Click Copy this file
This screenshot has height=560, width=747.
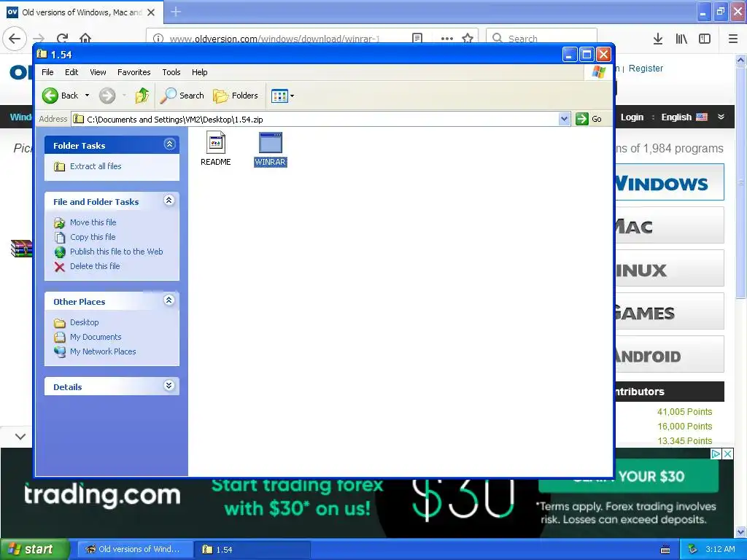click(93, 237)
